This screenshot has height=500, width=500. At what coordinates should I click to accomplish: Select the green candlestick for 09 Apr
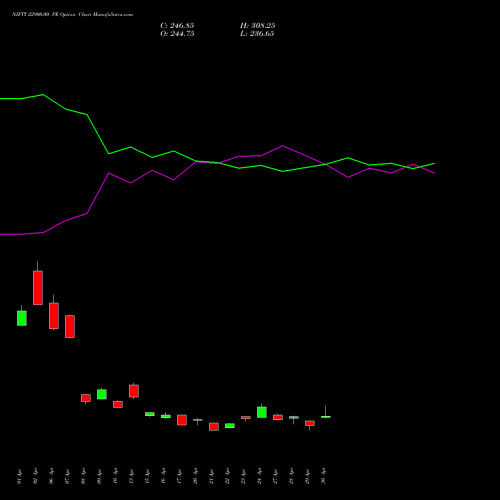[102, 394]
